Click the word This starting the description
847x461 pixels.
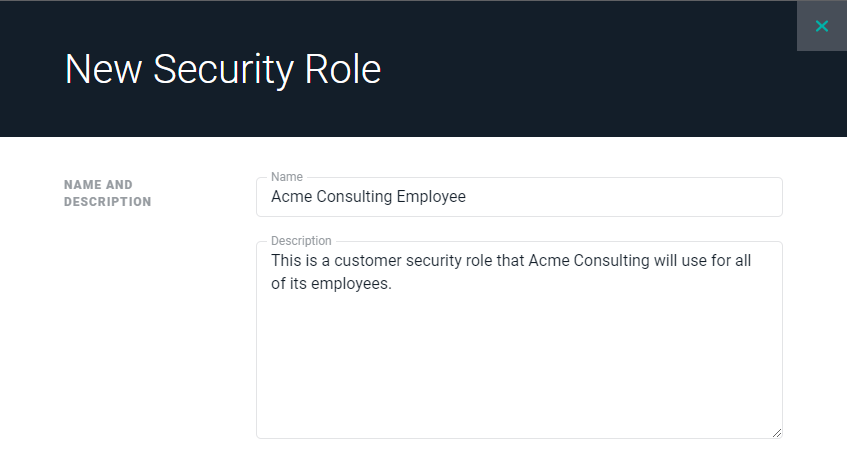pos(287,261)
